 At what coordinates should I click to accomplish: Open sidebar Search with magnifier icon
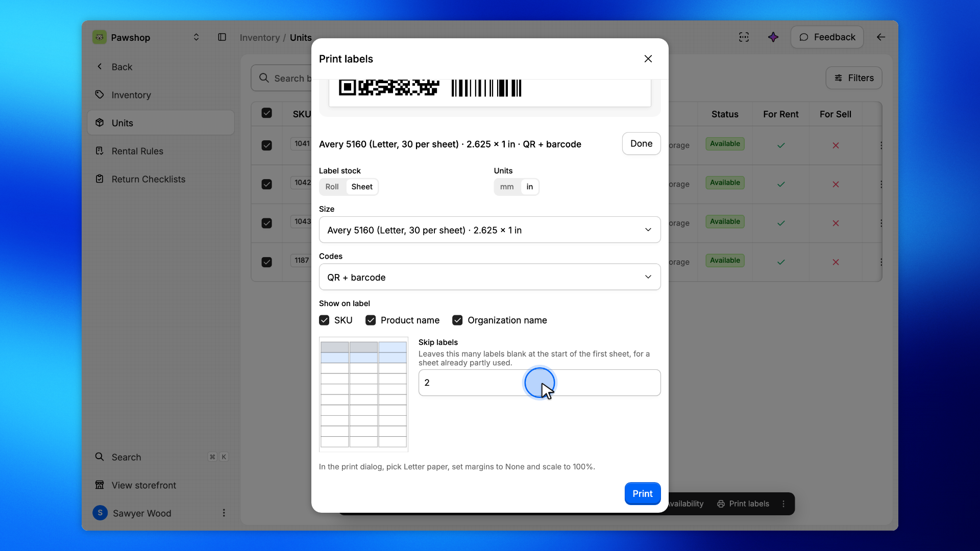click(x=161, y=457)
